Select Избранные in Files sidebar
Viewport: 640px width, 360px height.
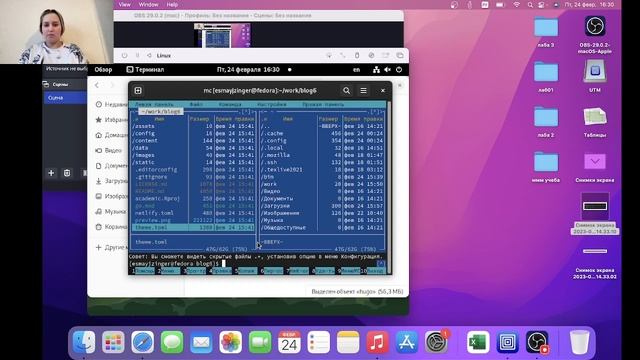(111, 120)
